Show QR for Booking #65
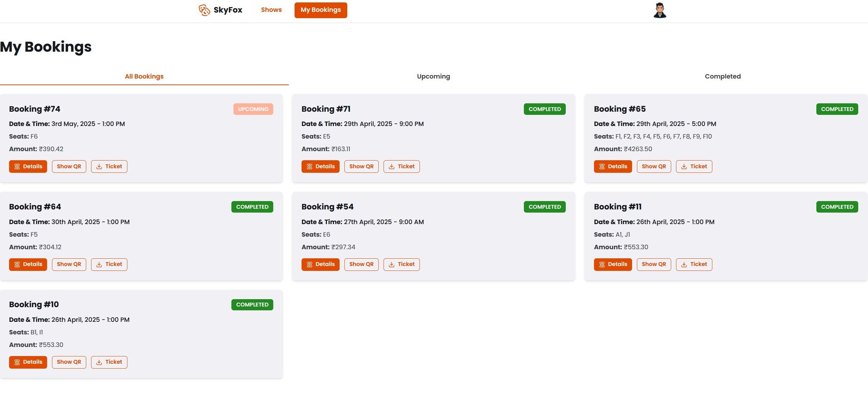Screen dimensions: 868x414 pos(654,167)
